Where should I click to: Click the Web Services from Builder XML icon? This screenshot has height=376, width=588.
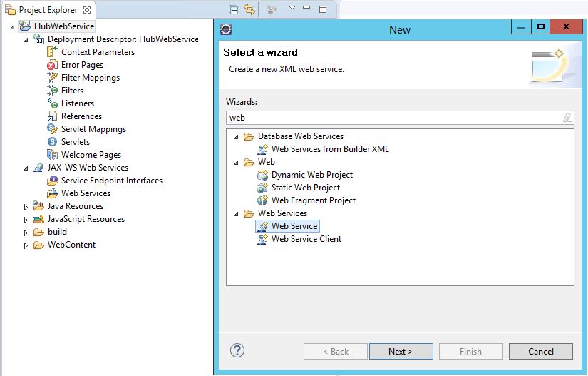click(x=262, y=149)
